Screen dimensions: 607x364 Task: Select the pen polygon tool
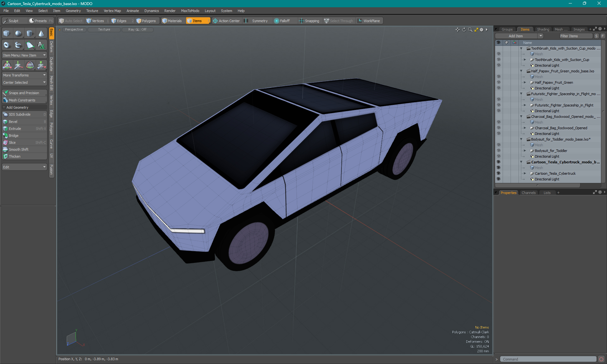coord(30,45)
